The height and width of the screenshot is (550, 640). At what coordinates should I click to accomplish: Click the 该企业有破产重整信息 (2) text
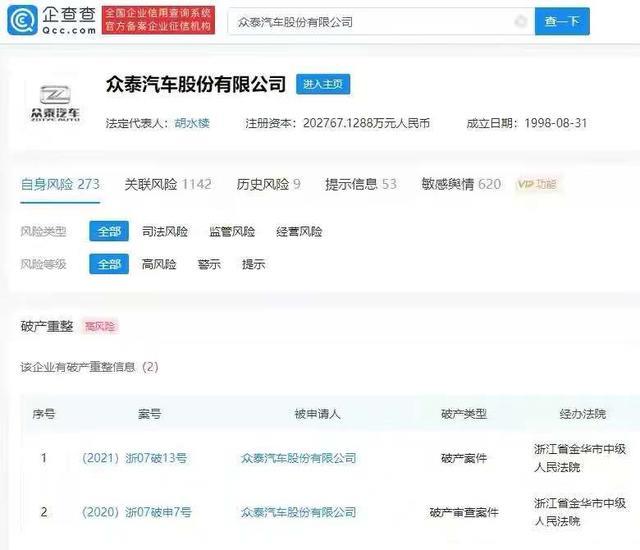pyautogui.click(x=89, y=367)
